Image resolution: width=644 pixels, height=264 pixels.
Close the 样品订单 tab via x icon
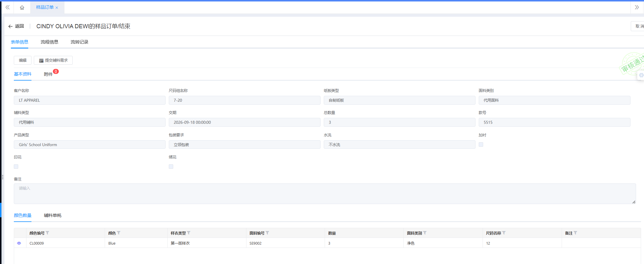click(x=57, y=8)
